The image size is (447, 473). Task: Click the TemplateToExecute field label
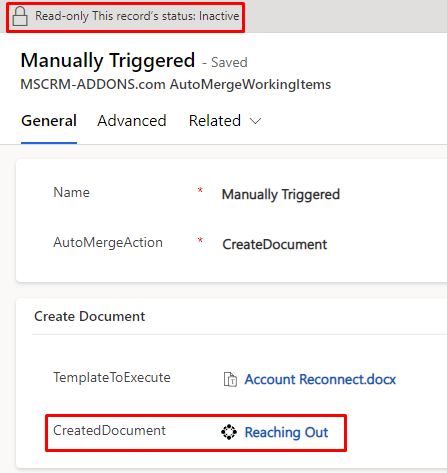coord(112,377)
